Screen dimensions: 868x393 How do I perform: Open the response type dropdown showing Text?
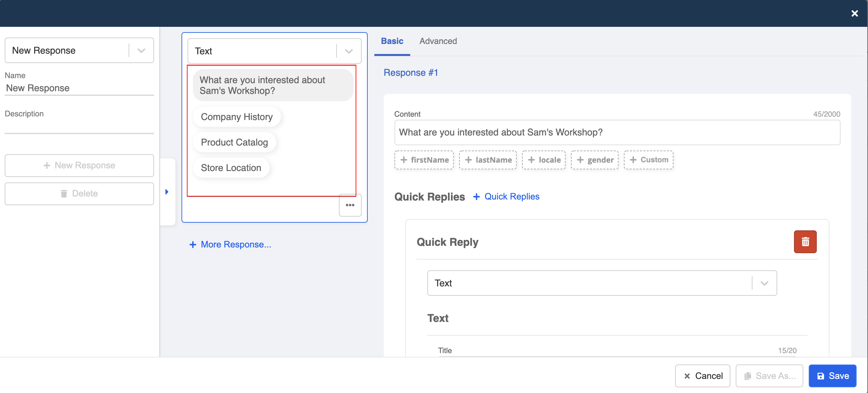point(348,51)
